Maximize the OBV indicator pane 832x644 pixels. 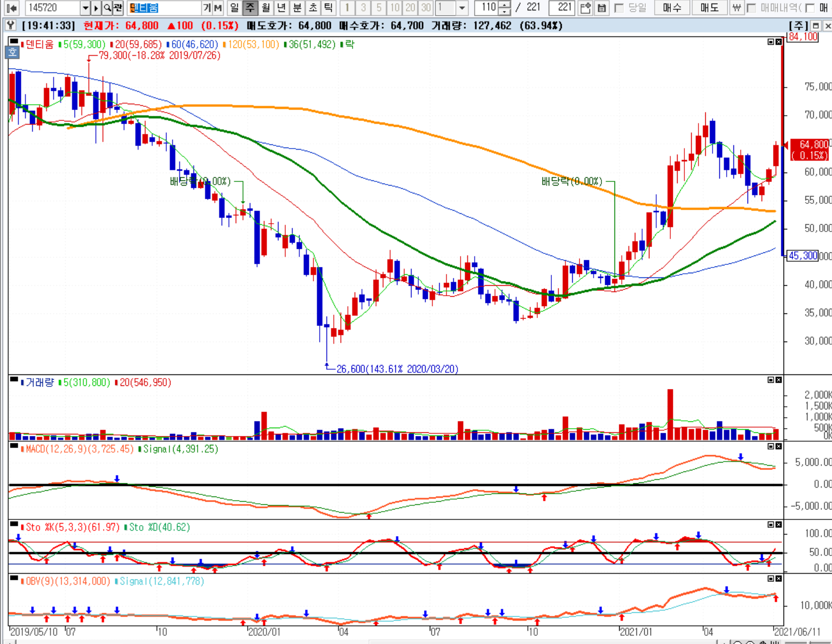point(771,578)
